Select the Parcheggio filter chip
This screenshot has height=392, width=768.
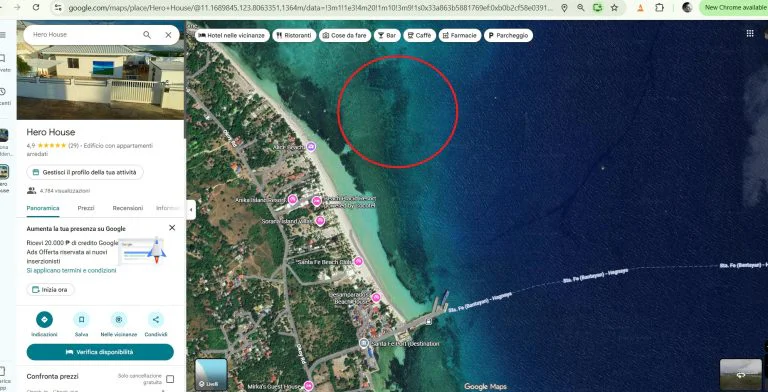(508, 35)
